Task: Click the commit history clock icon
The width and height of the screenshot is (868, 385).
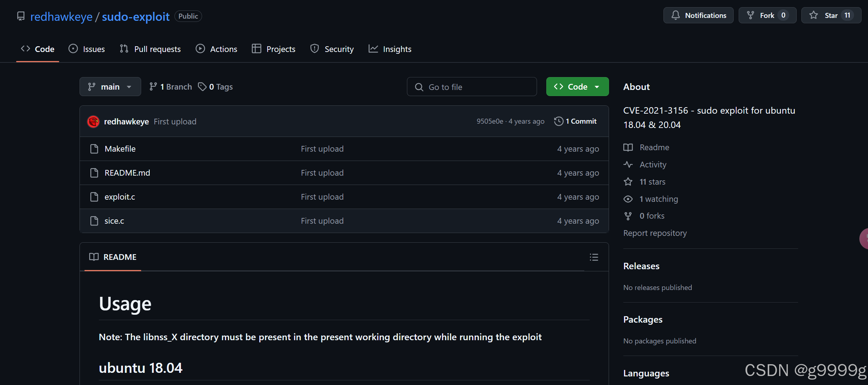Action: click(558, 122)
